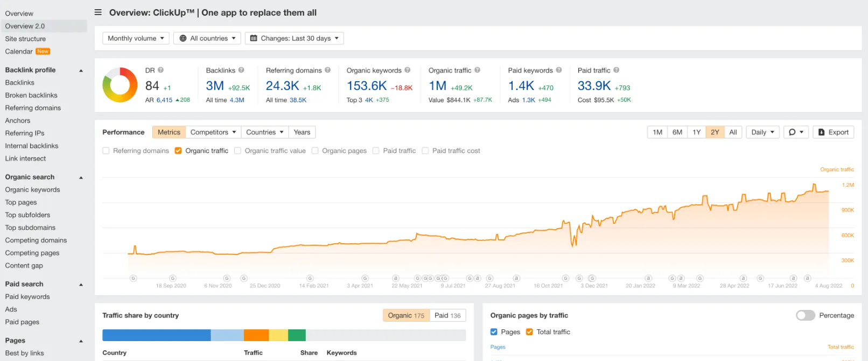Image resolution: width=868 pixels, height=361 pixels.
Task: Click the Export file icon
Action: [822, 132]
